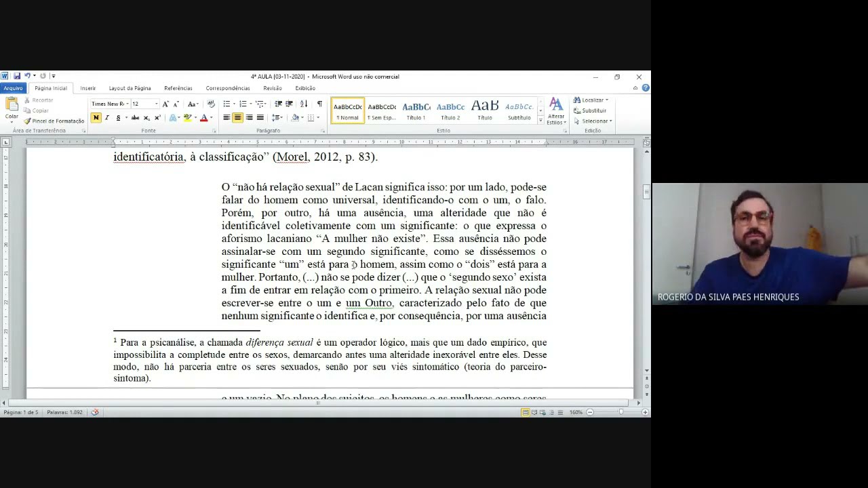Clear formatting with the eraser icon
The image size is (868, 488).
tap(211, 104)
